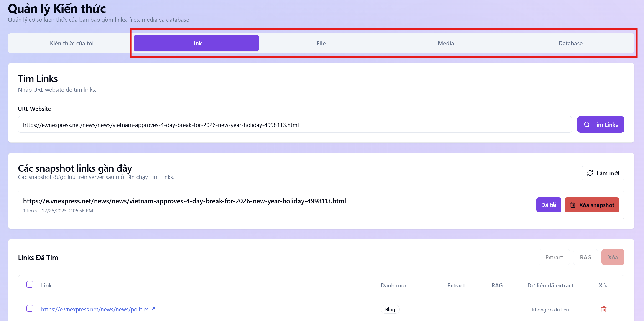Image resolution: width=644 pixels, height=321 pixels.
Task: Click the RAG column header in the table
Action: pos(497,285)
